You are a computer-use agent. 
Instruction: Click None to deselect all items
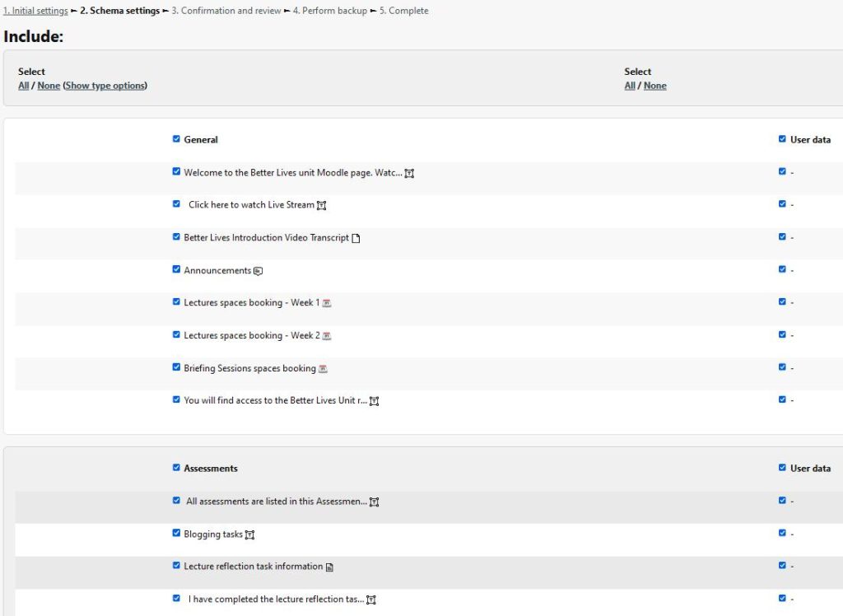click(48, 85)
